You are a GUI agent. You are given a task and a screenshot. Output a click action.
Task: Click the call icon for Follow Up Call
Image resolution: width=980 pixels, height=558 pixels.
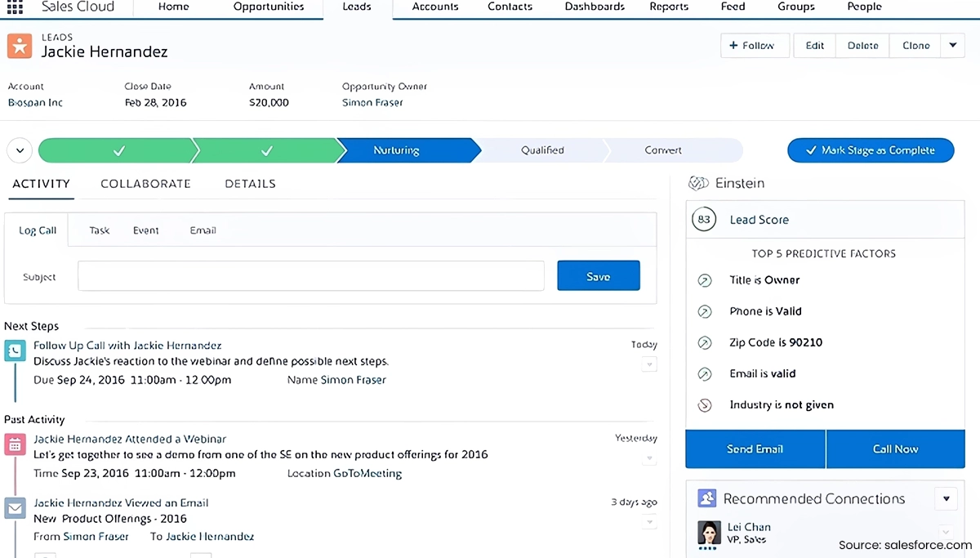[x=16, y=351]
